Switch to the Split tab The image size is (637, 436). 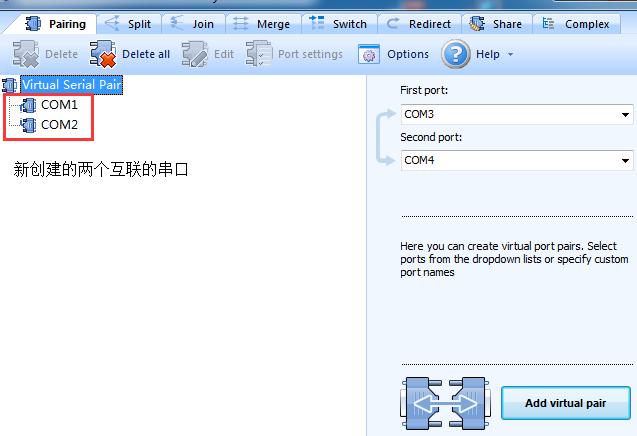coord(129,24)
